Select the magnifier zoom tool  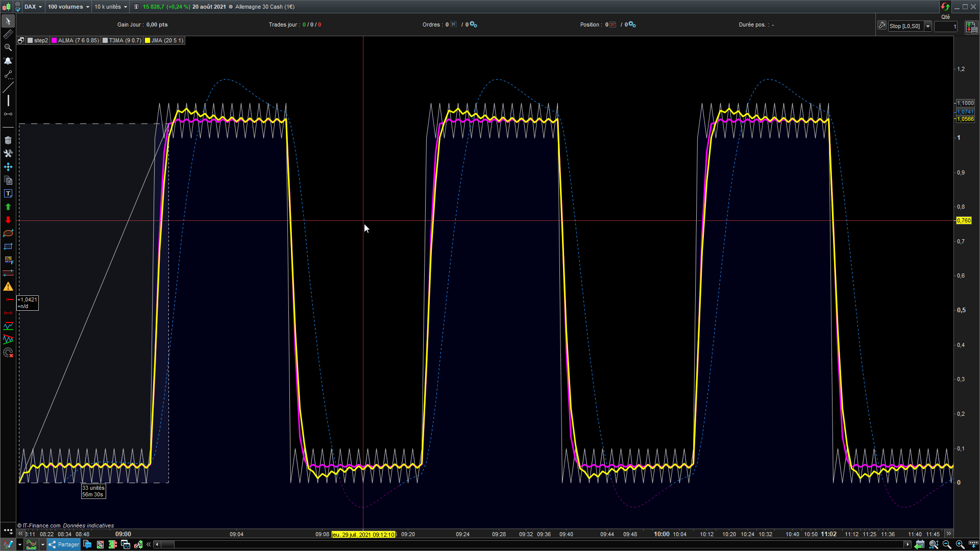click(x=8, y=47)
